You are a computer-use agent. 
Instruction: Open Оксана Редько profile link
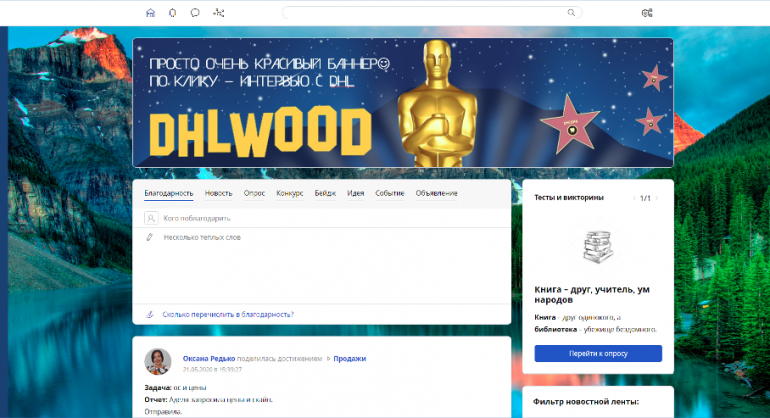click(209, 358)
